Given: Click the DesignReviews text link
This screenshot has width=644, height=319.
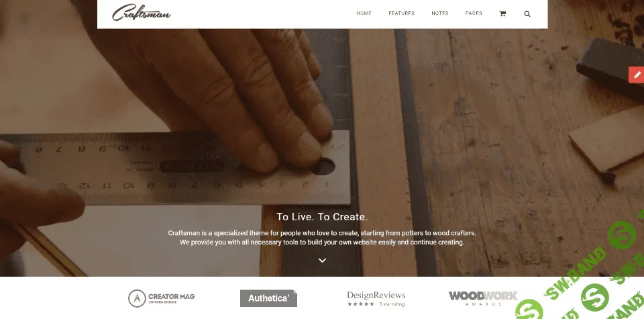Looking at the screenshot, I should pos(376,295).
